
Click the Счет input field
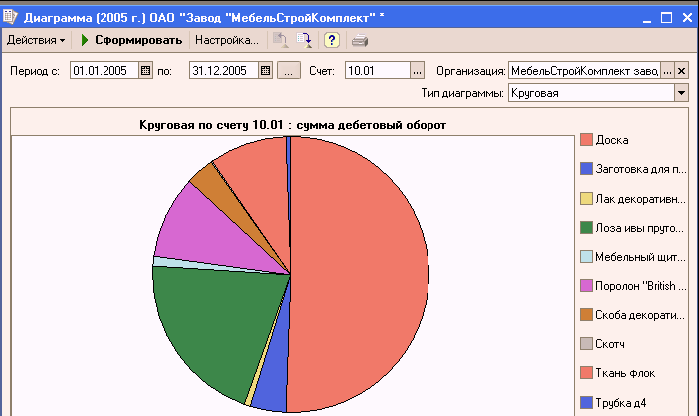click(377, 71)
